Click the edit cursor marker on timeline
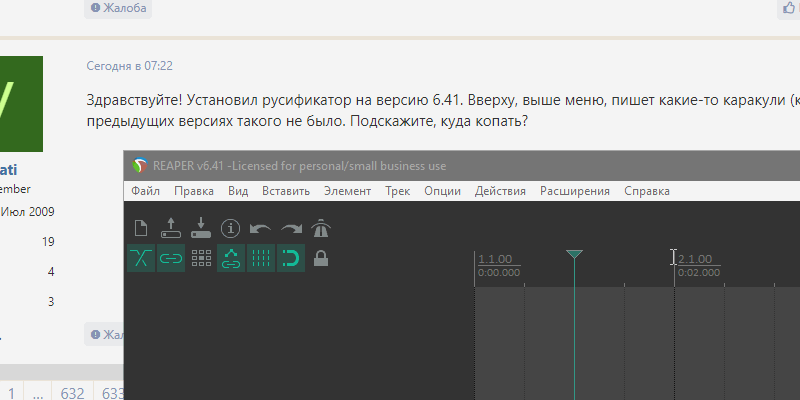 pyautogui.click(x=574, y=254)
